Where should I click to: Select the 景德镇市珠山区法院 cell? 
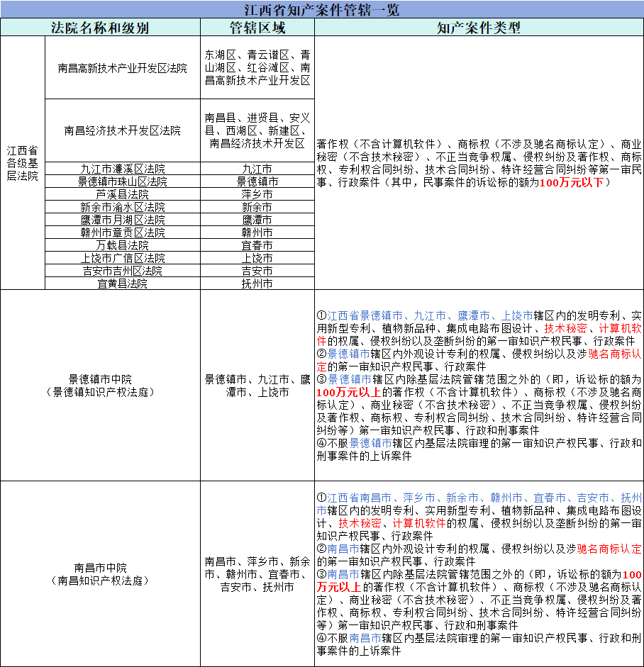123,181
